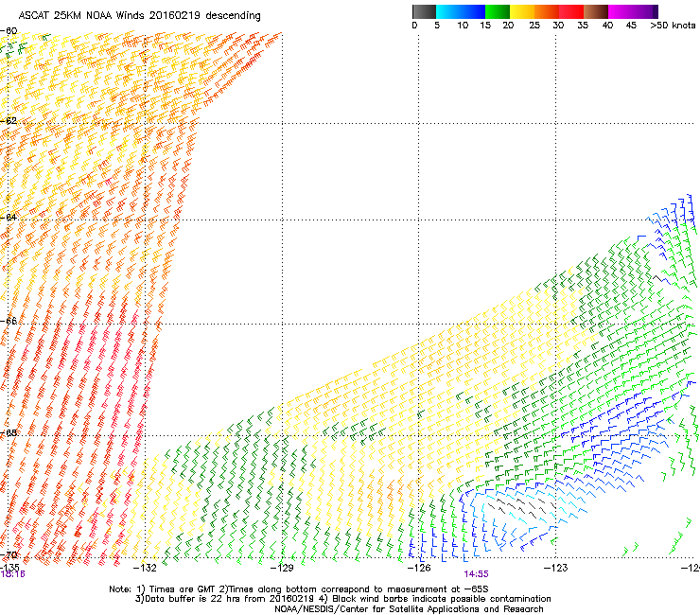Select the red 30-35 knots legend segment
This screenshot has width=700, height=615.
click(571, 11)
